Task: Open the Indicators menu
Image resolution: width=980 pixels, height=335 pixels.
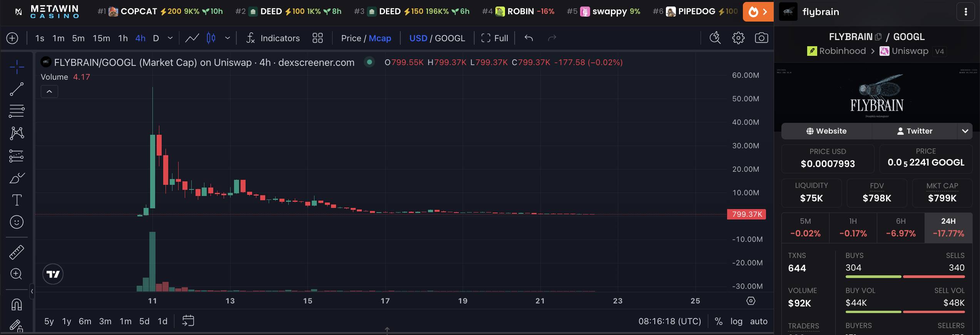Action: [x=273, y=38]
